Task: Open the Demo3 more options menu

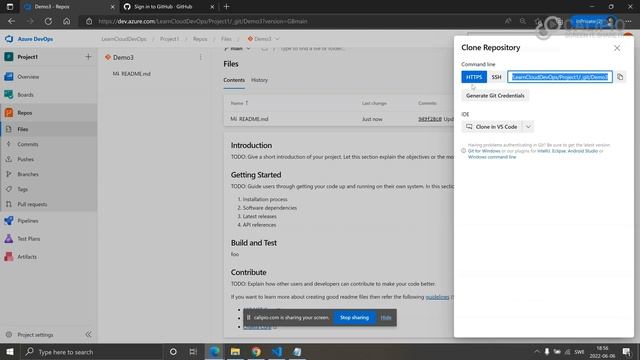Action: click(200, 57)
